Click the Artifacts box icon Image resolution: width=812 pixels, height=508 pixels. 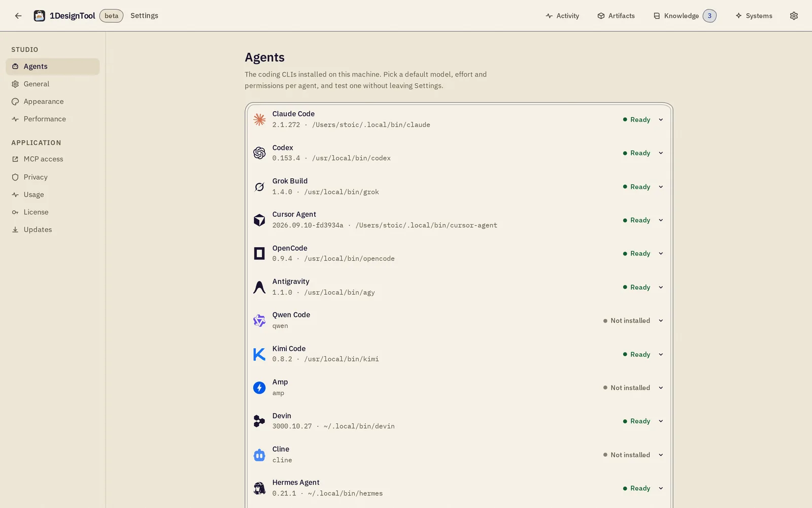tap(601, 16)
